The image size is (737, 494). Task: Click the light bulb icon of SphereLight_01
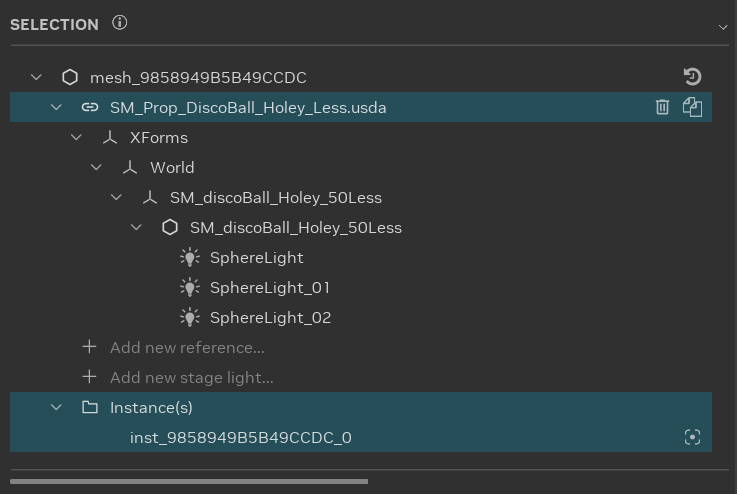tap(189, 287)
